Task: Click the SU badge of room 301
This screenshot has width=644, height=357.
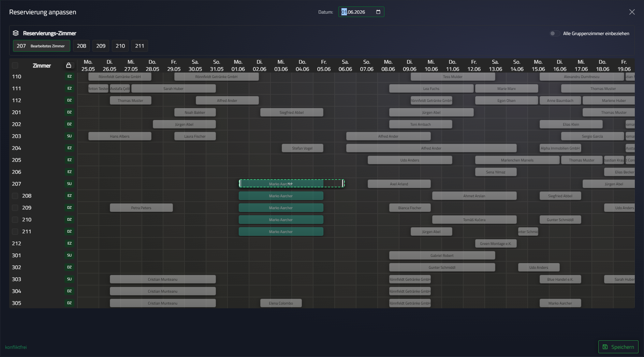Action: pos(69,255)
